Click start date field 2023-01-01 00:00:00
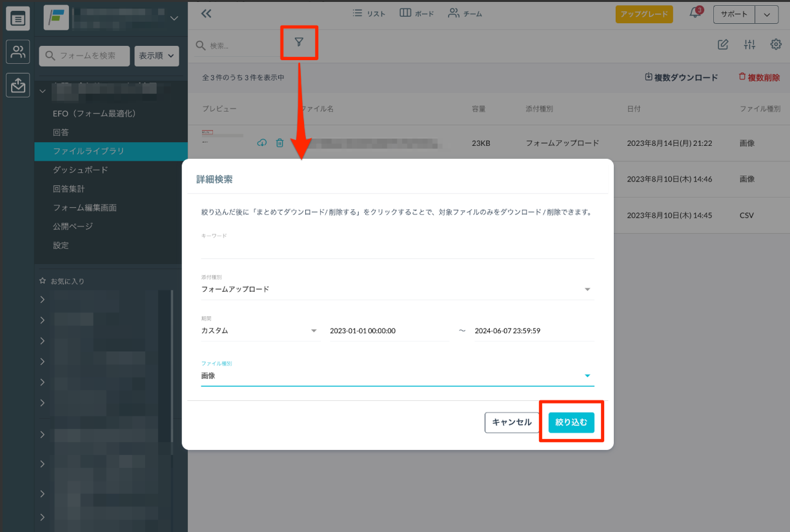 [389, 331]
